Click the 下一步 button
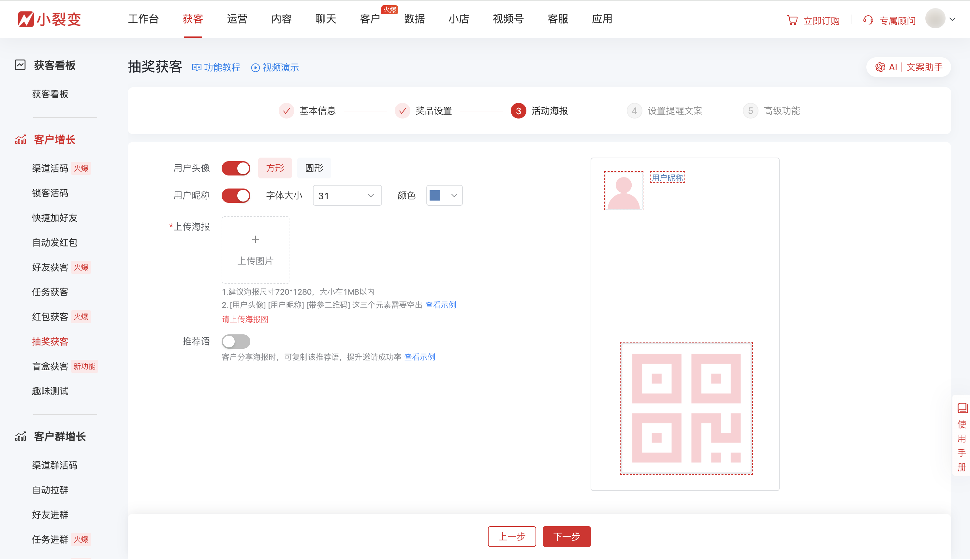The height and width of the screenshot is (560, 970). 566,536
